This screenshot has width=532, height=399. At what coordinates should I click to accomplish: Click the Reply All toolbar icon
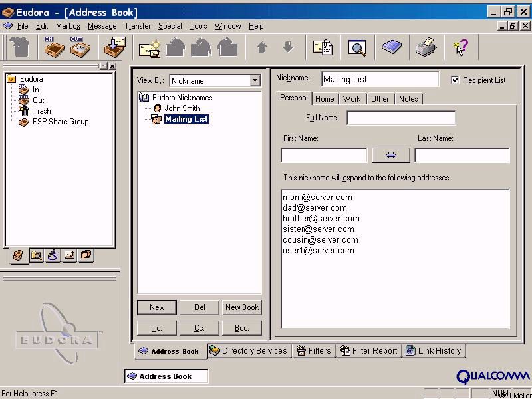tap(201, 47)
